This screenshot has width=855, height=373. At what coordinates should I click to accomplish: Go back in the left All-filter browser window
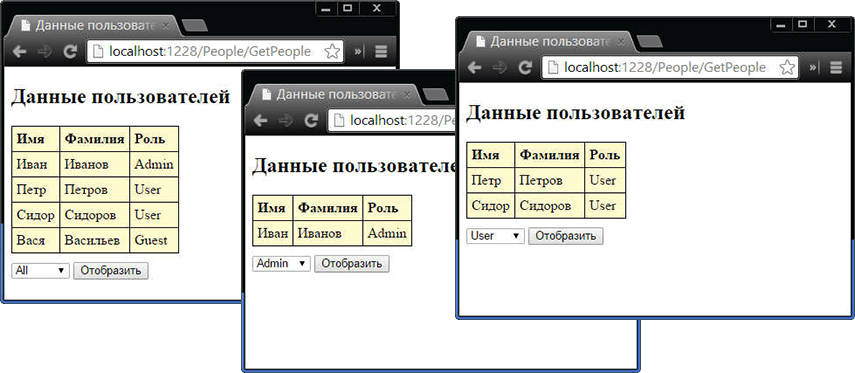click(20, 52)
